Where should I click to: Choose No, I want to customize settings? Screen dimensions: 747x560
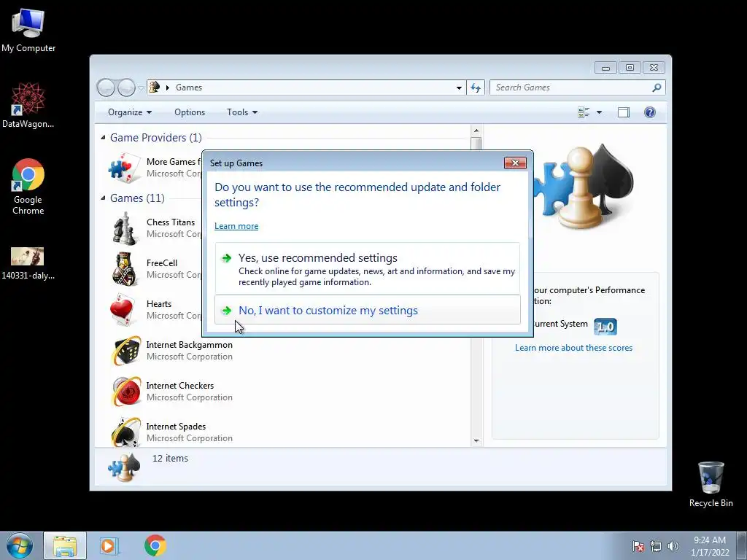click(368, 310)
